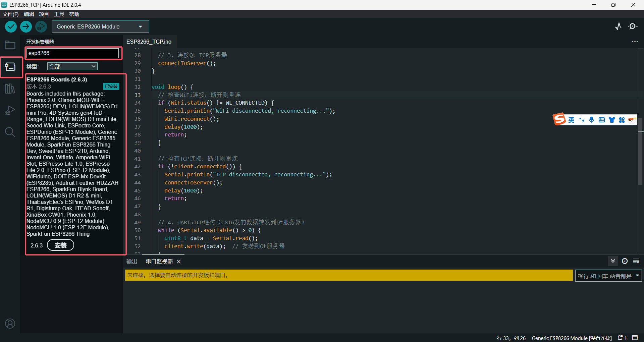Toggle the Boards Manager sidebar icon

tap(10, 67)
